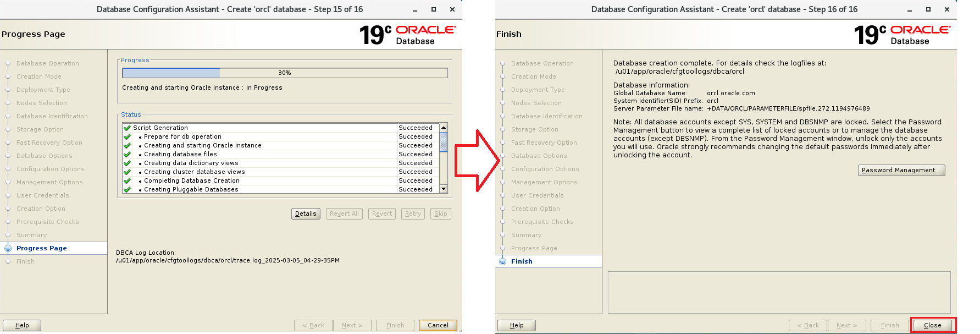Click the Finish step bullet in right window
The width and height of the screenshot is (980, 334).
(502, 261)
